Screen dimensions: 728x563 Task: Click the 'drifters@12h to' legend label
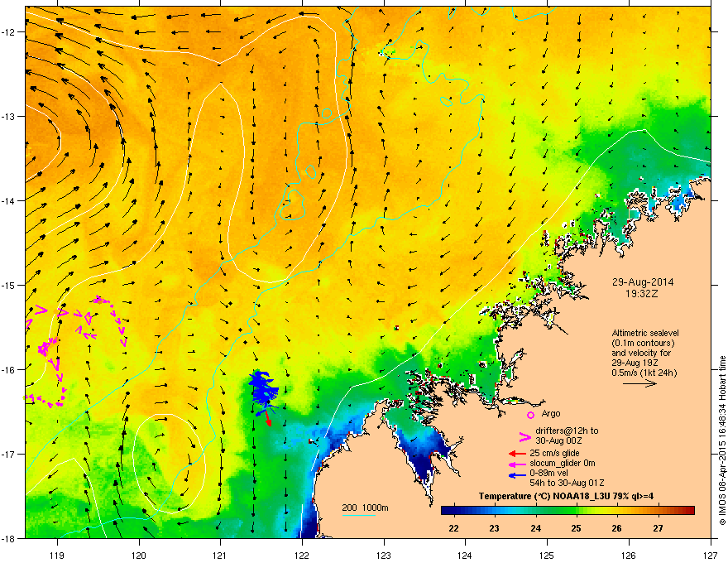pyautogui.click(x=567, y=431)
